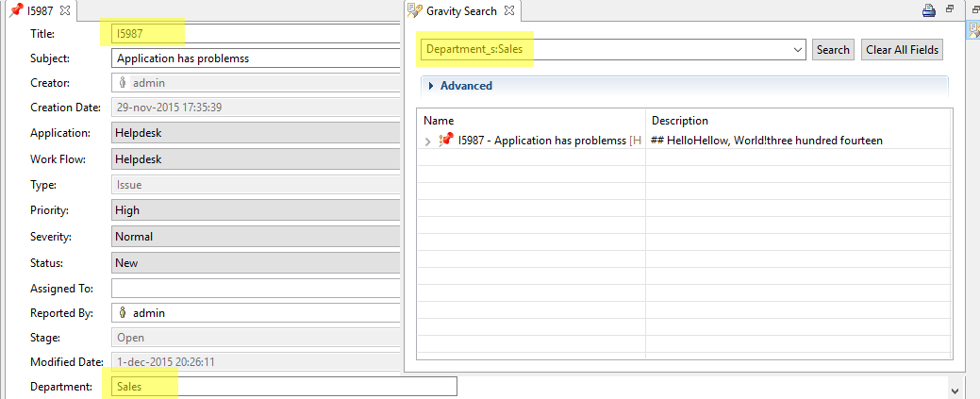The height and width of the screenshot is (399, 980).
Task: Close the Gravity Search tab
Action: pyautogui.click(x=509, y=10)
